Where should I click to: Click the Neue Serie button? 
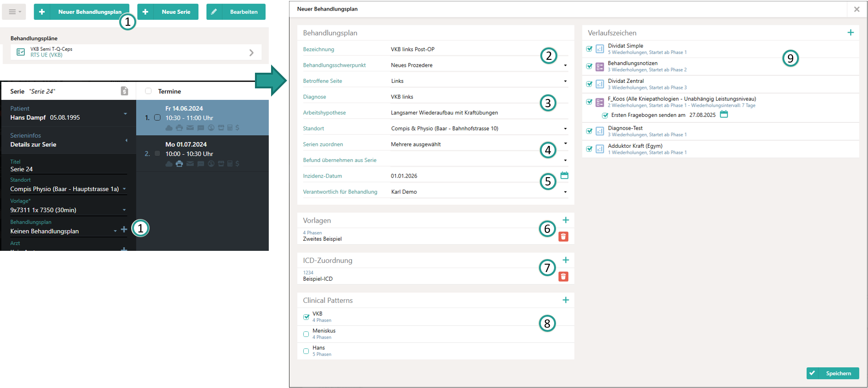168,12
